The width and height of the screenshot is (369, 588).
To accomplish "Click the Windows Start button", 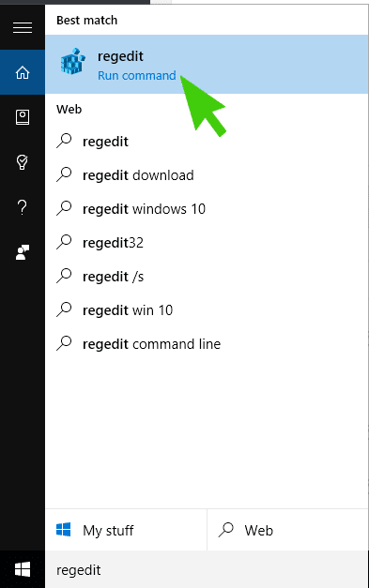I will point(23,569).
